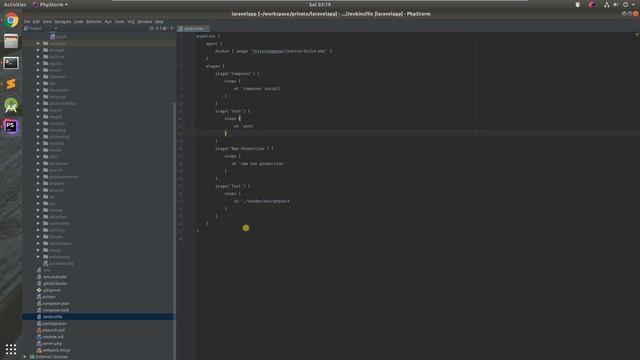Select composer.lock in the project tree
This screenshot has height=360, width=640.
click(56, 310)
